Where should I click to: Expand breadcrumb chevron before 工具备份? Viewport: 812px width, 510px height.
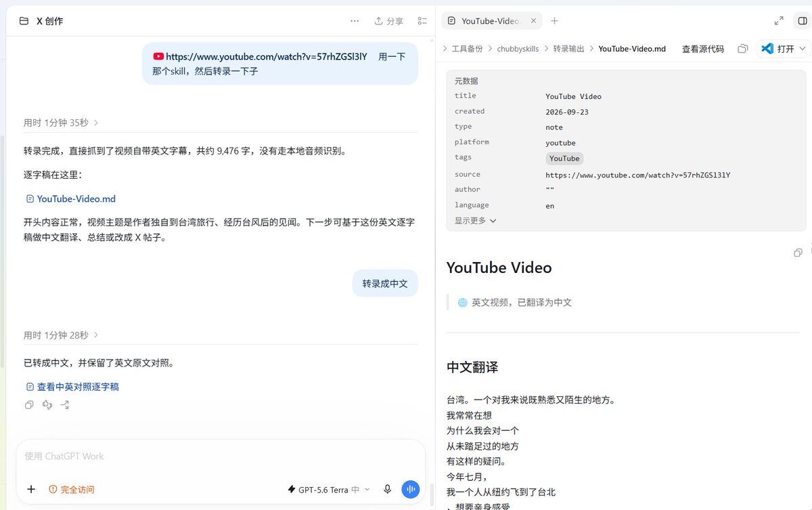point(445,49)
